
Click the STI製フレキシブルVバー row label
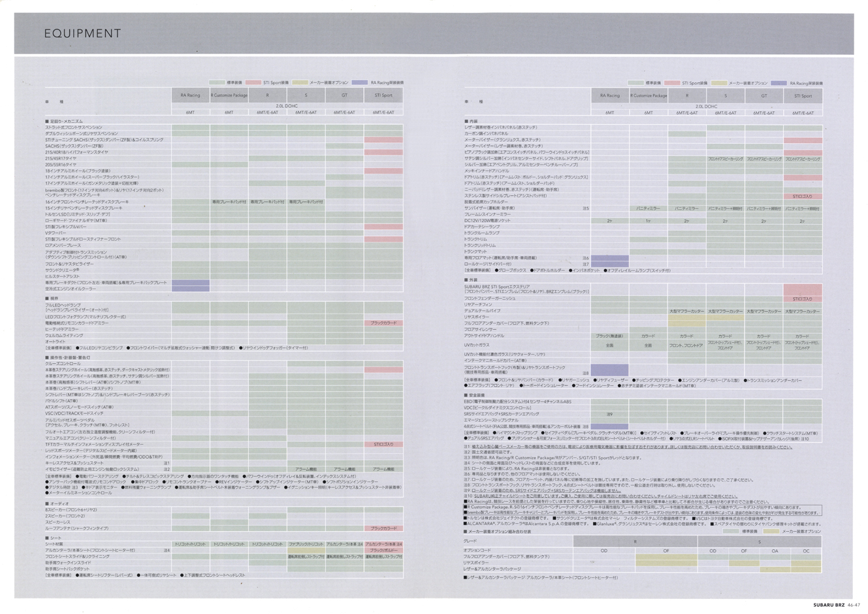click(66, 227)
